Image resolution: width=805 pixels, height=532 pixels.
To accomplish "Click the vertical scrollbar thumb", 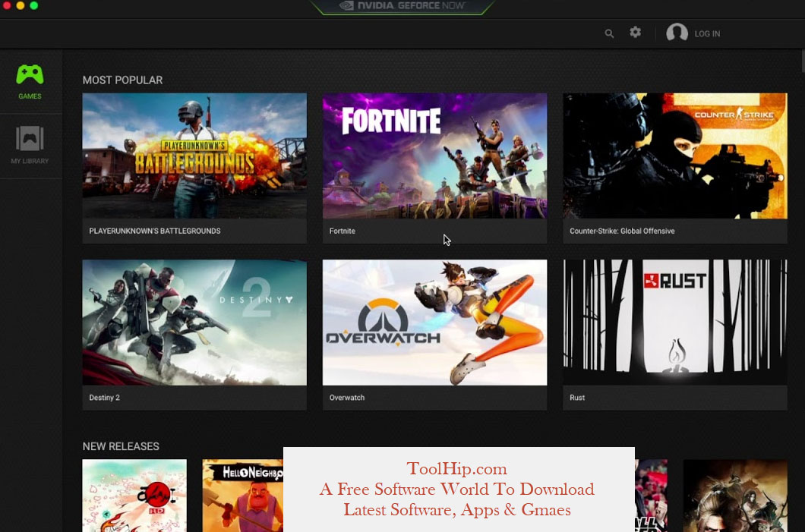I will point(803,61).
